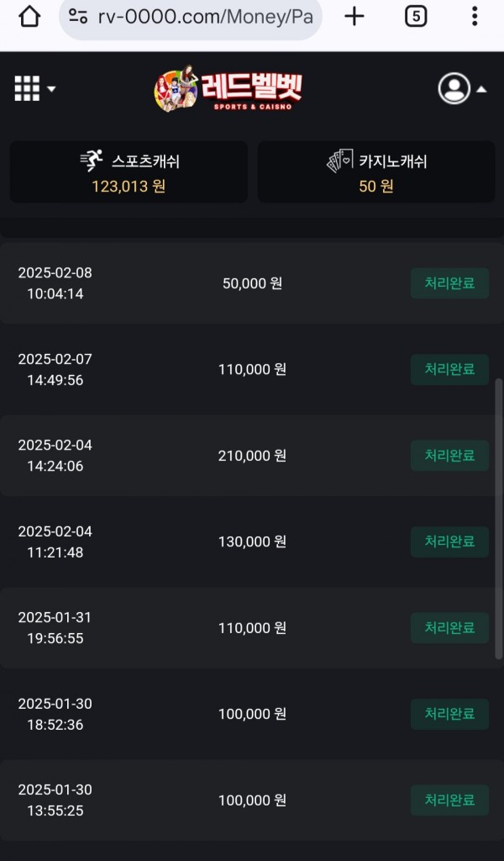The width and height of the screenshot is (504, 861).
Task: Open the tab switcher showing 5 tabs
Action: [x=415, y=17]
